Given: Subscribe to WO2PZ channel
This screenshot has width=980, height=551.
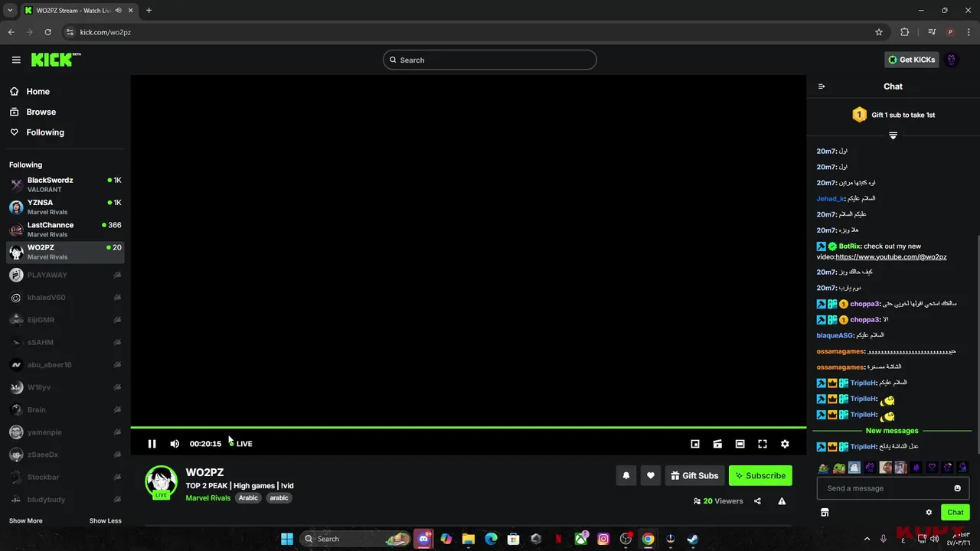Looking at the screenshot, I should click(760, 475).
